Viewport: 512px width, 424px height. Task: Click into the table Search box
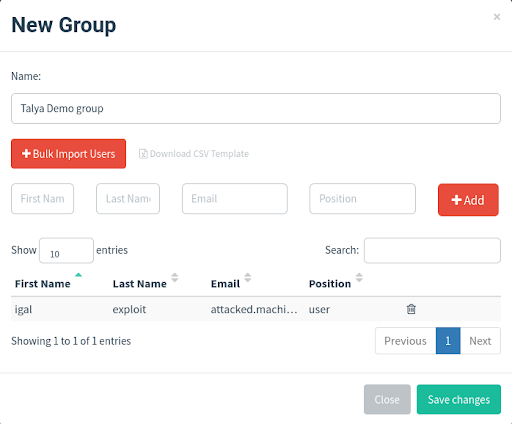[x=432, y=251]
